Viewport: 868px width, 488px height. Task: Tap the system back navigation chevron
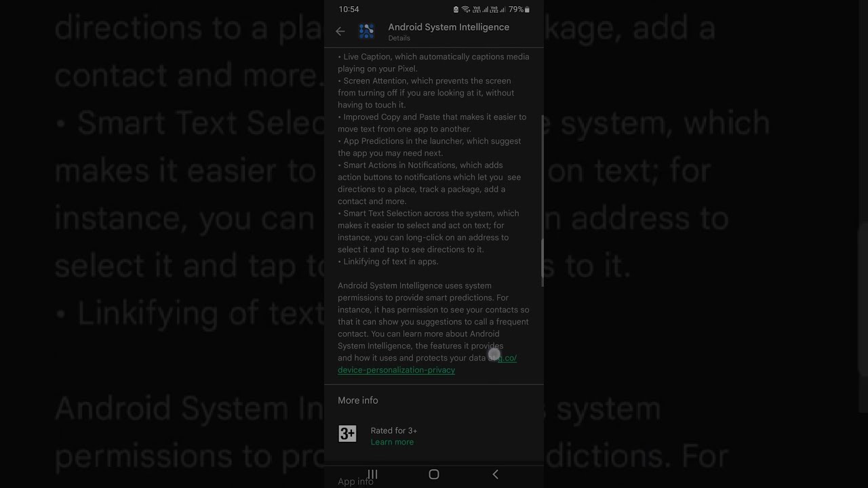pyautogui.click(x=495, y=474)
